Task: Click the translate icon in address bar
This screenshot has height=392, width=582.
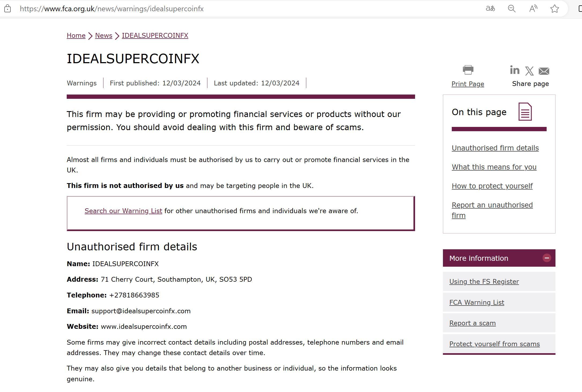Action: click(490, 9)
